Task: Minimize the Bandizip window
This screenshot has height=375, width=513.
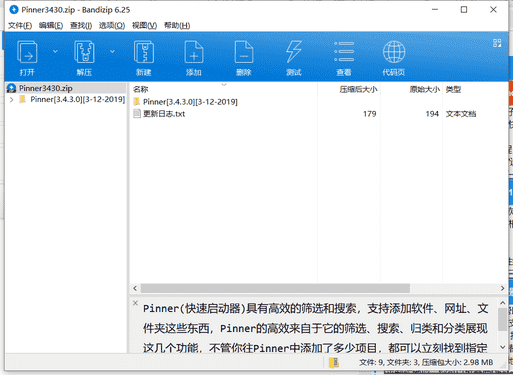Action: click(435, 10)
